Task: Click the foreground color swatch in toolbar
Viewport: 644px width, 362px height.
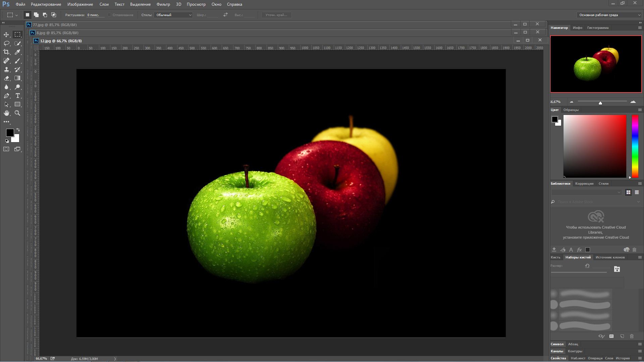Action: (x=10, y=132)
